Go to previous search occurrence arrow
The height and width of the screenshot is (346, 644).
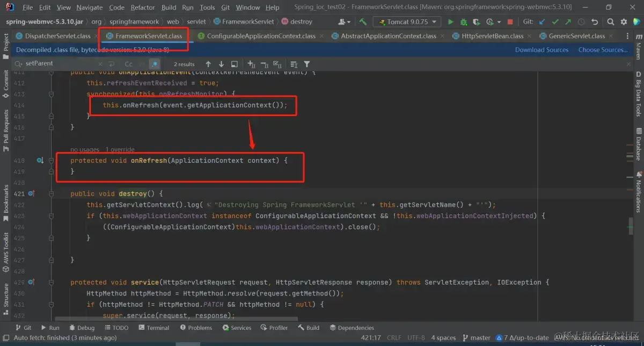(208, 64)
